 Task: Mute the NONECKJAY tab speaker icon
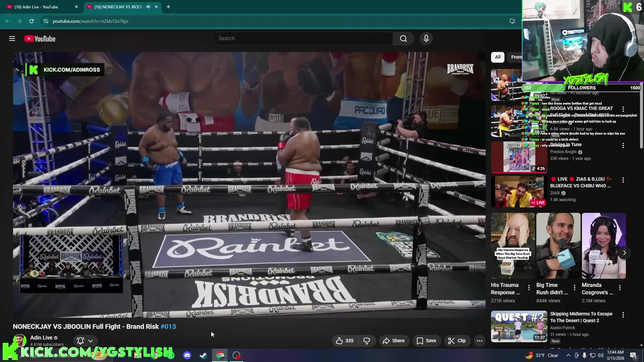(x=148, y=7)
